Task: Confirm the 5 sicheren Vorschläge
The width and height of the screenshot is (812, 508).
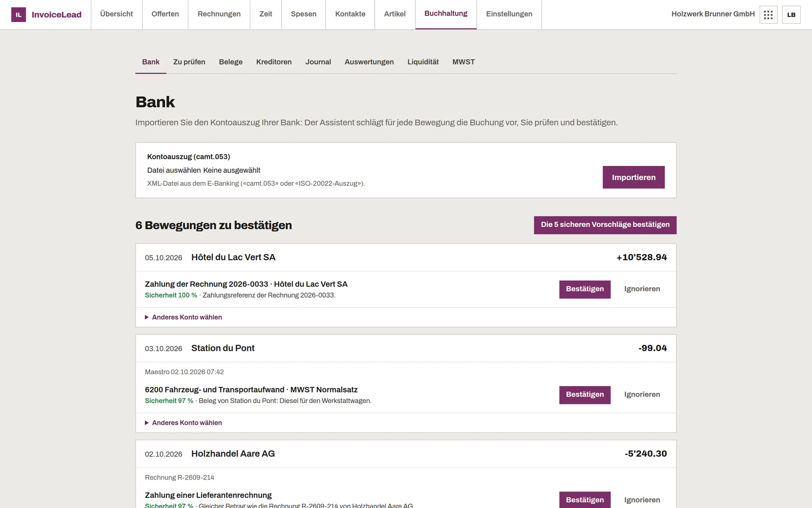Action: pyautogui.click(x=605, y=225)
